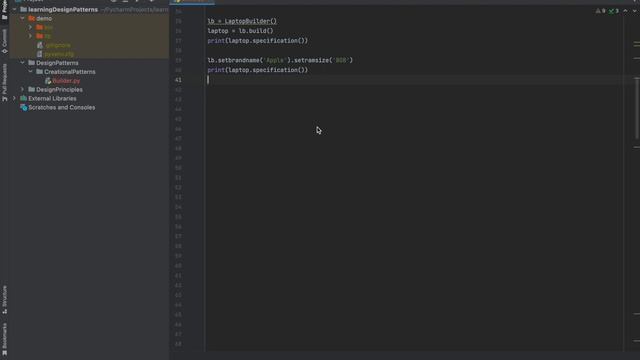
Task: Open the Structure tool window tab
Action: pyautogui.click(x=4, y=300)
